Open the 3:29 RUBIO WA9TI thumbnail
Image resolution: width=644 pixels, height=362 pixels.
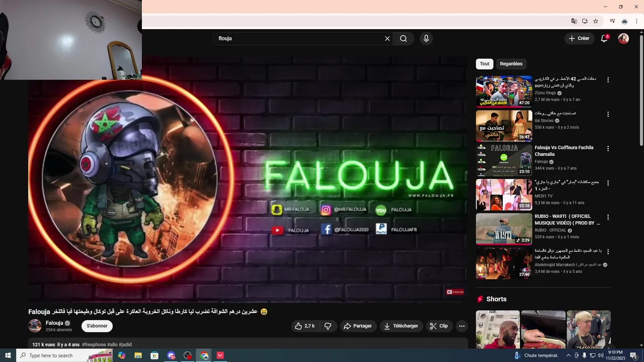(504, 229)
